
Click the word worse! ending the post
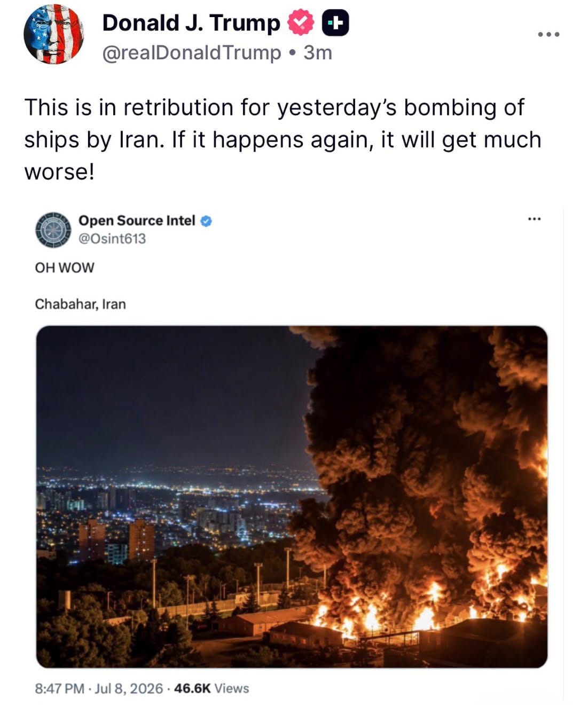click(x=59, y=172)
